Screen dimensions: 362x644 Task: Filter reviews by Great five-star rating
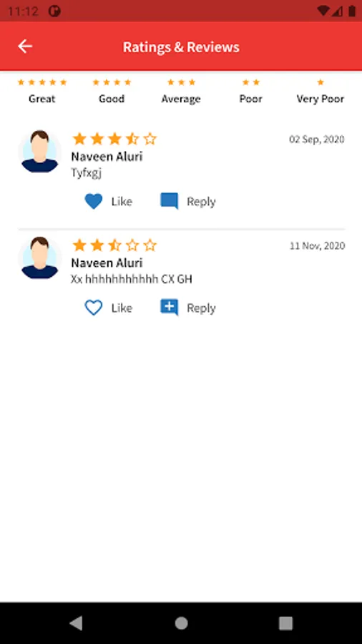[42, 91]
